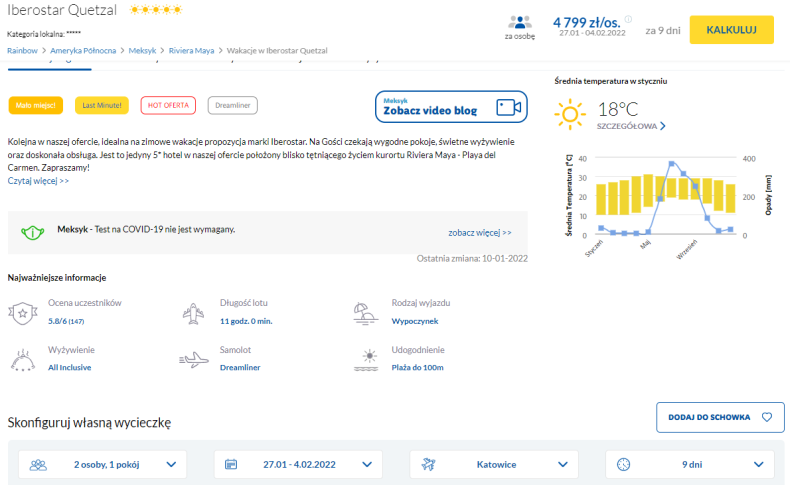Click chevron next to SZCZEGÓŁOWA

(663, 126)
